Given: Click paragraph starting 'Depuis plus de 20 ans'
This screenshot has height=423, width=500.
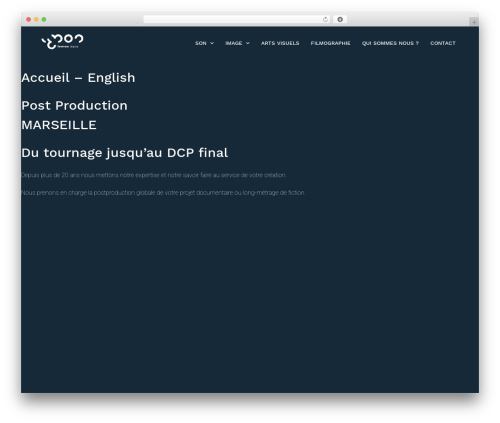Looking at the screenshot, I should [154, 175].
